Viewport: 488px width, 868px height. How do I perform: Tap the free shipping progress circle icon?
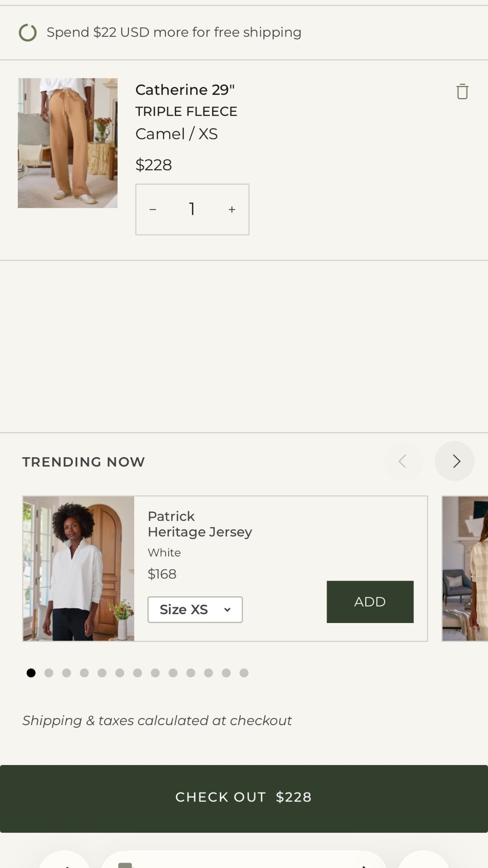pyautogui.click(x=28, y=33)
